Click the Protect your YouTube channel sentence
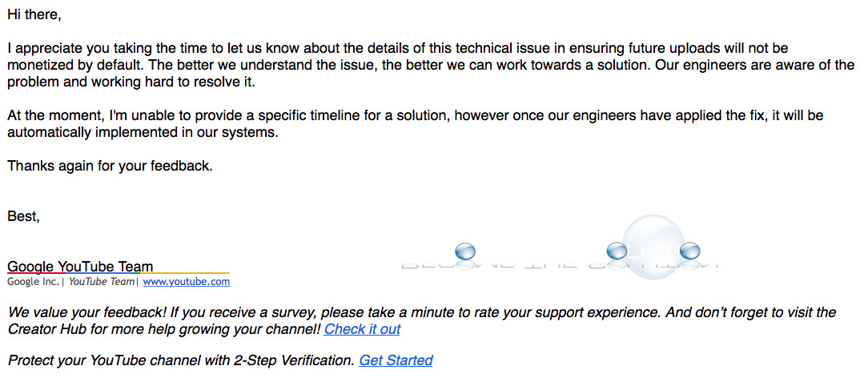This screenshot has height=390, width=868. click(x=181, y=360)
